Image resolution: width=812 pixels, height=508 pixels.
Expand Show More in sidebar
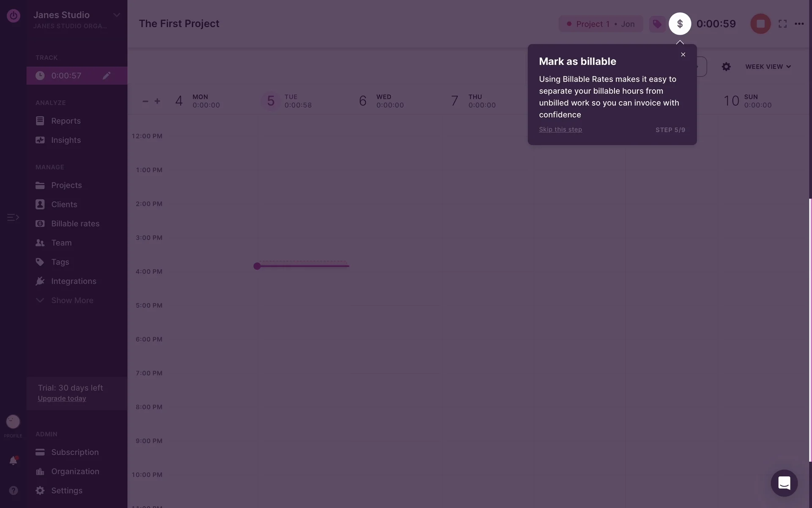pyautogui.click(x=72, y=301)
